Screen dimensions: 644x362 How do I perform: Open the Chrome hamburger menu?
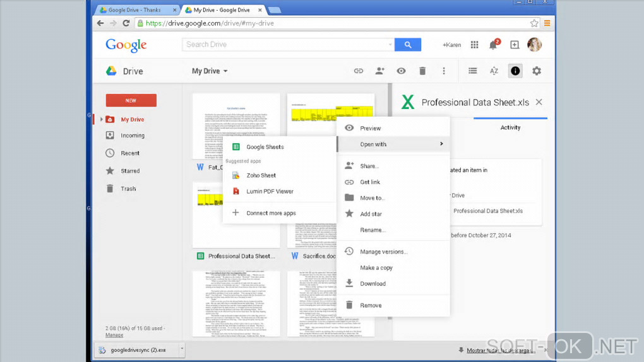pos(547,23)
